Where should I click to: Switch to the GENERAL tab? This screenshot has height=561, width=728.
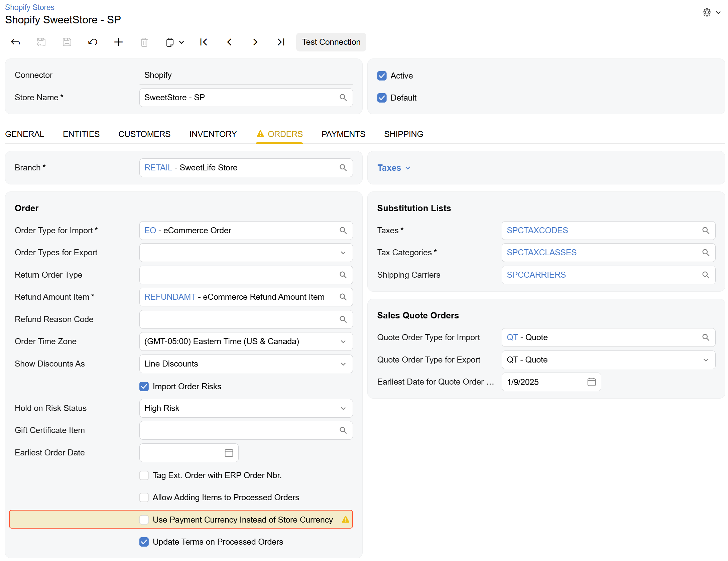pos(24,134)
